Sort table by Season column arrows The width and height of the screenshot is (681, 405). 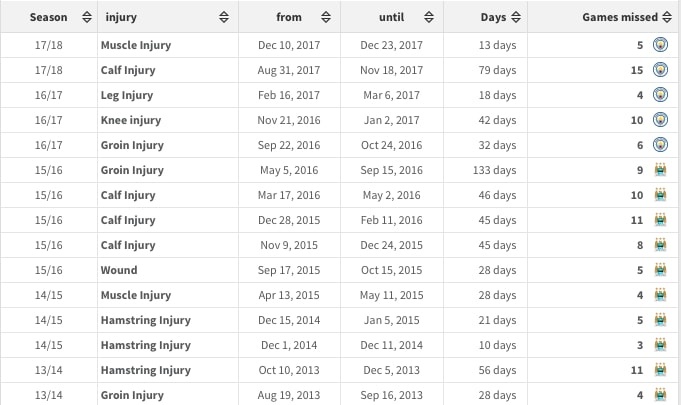(86, 17)
